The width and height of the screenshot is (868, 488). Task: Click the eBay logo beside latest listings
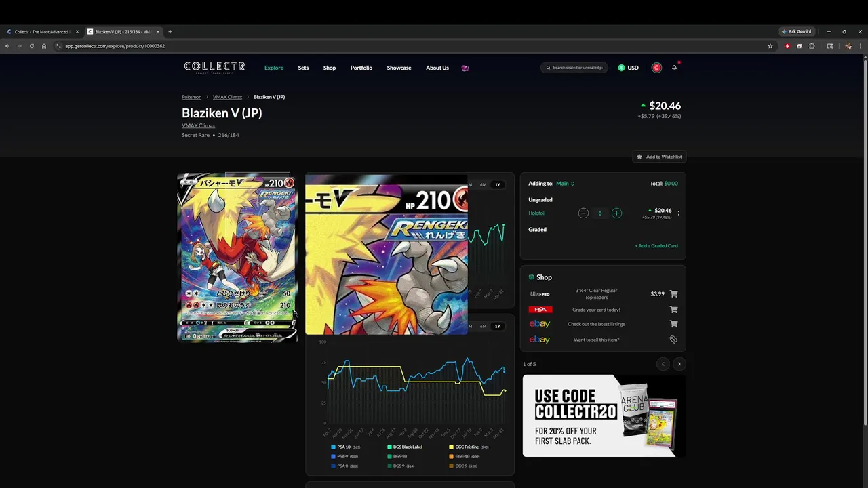pos(540,324)
